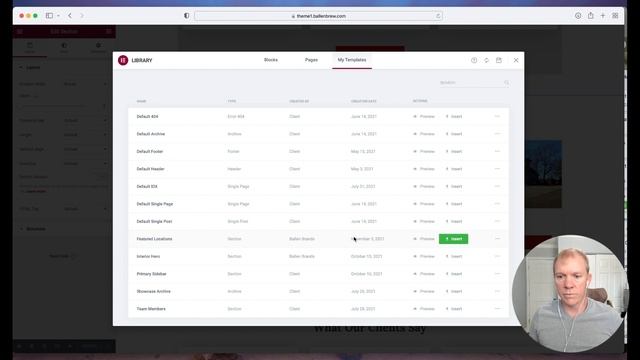Open Safari downloads icon

coord(578,16)
